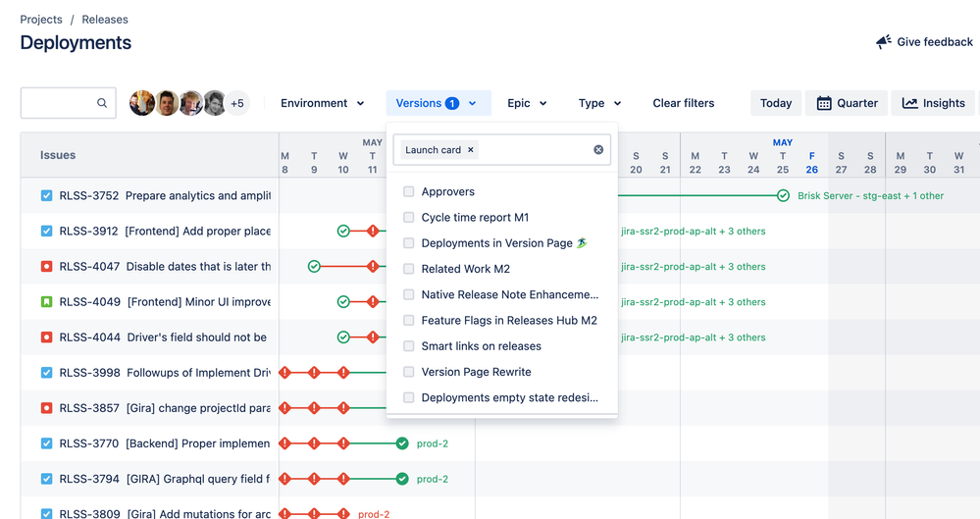Clear all selected versions in search box

[x=598, y=149]
